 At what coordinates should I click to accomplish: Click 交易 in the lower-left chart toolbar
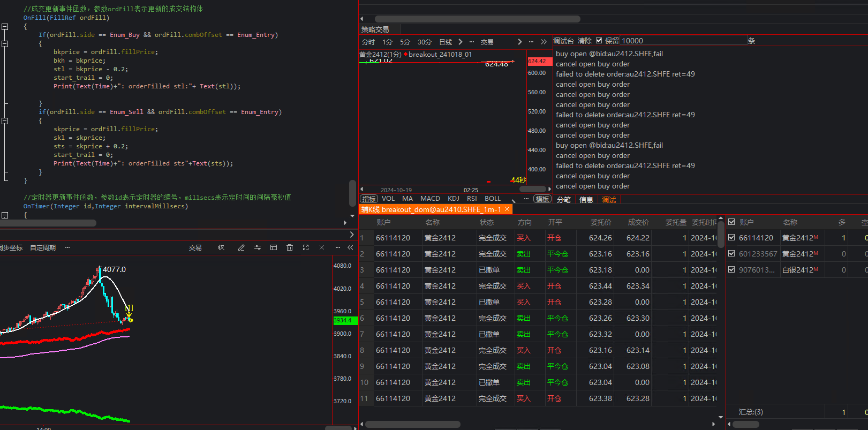point(195,247)
